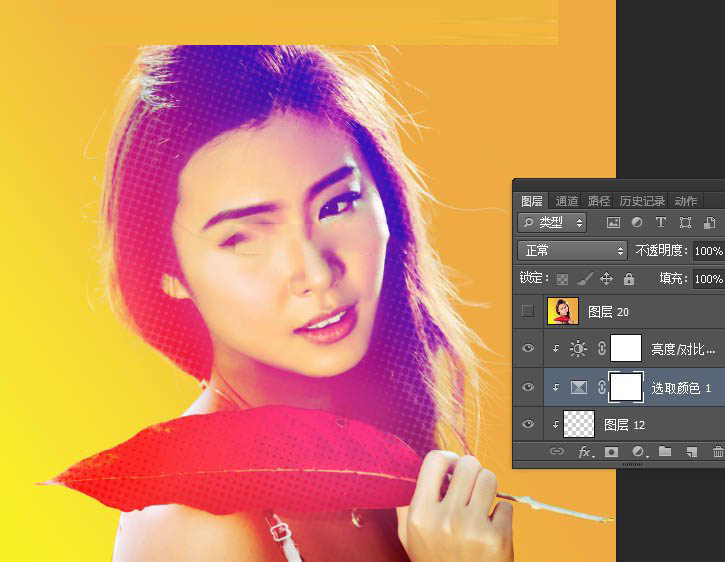The width and height of the screenshot is (725, 562).
Task: Switch to the 通道 tab
Action: [566, 201]
